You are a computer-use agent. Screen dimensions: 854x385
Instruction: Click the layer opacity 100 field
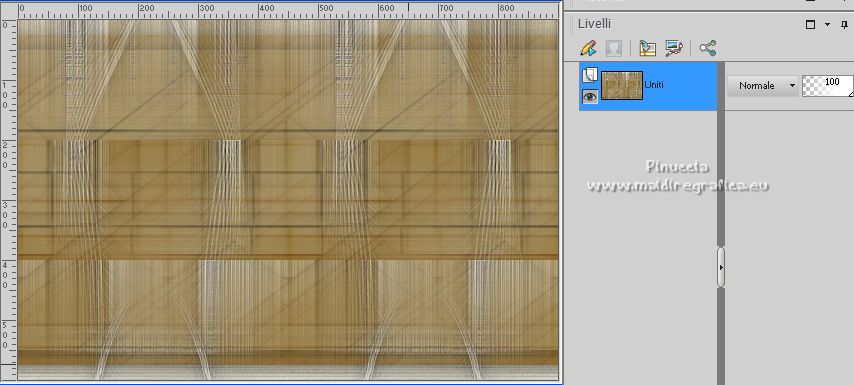(828, 86)
